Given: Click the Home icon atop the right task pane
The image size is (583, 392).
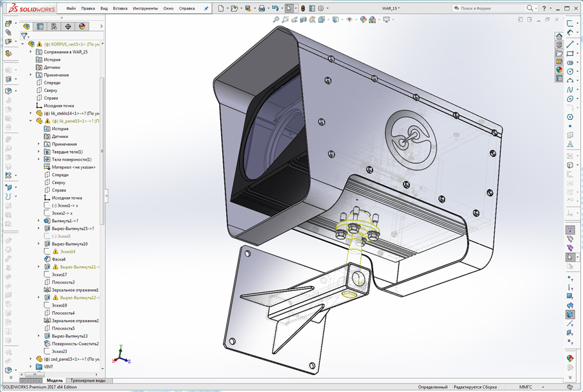Looking at the screenshot, I should 558,37.
